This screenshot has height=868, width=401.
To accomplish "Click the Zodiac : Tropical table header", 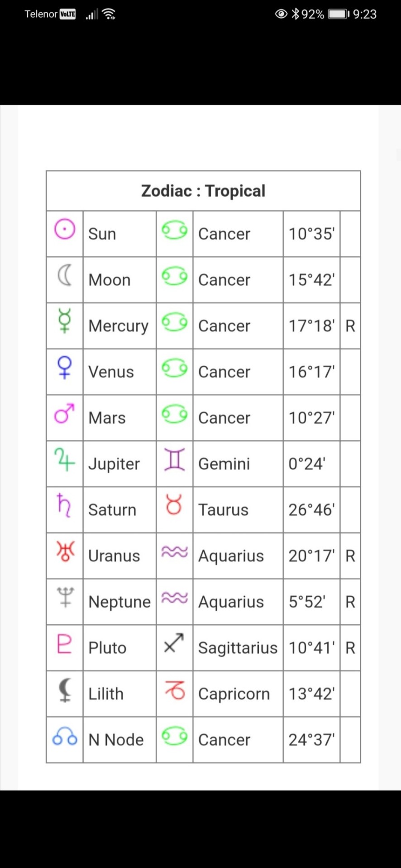I will tap(203, 191).
